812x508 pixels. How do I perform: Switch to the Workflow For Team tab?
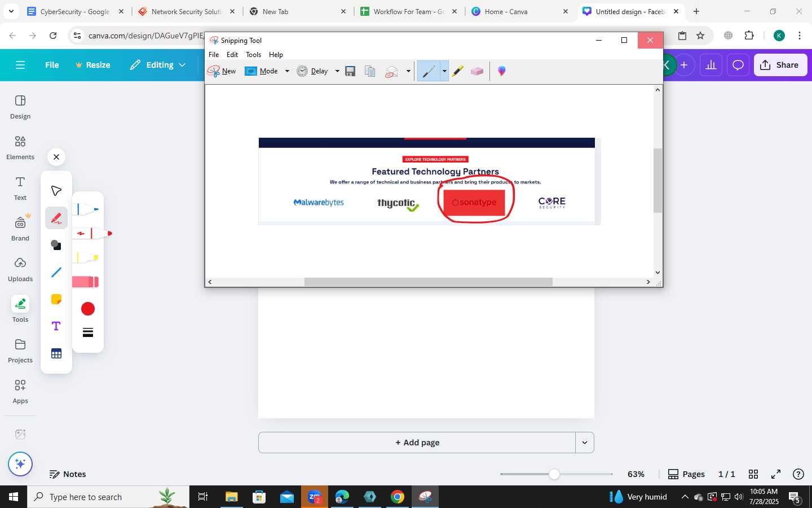409,11
